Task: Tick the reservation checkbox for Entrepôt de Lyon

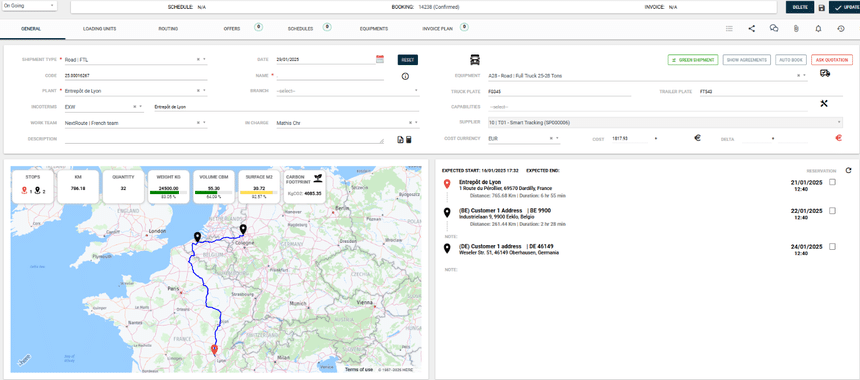Action: 833,182
